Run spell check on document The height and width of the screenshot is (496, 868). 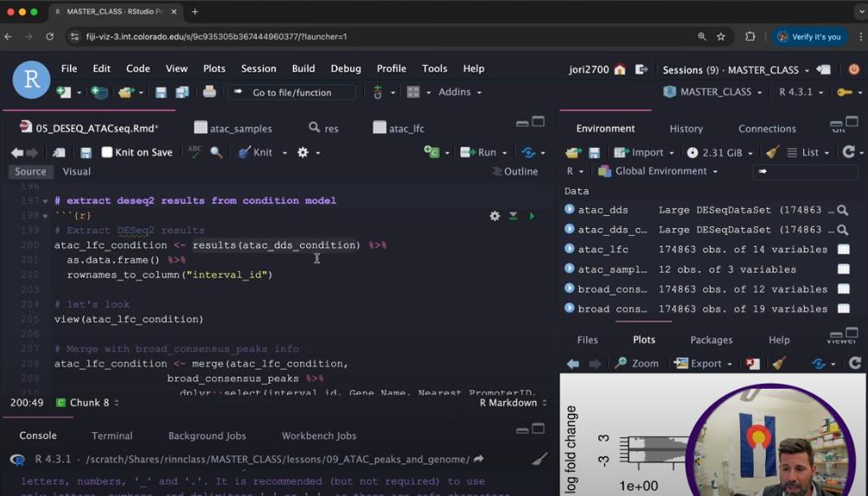point(195,152)
